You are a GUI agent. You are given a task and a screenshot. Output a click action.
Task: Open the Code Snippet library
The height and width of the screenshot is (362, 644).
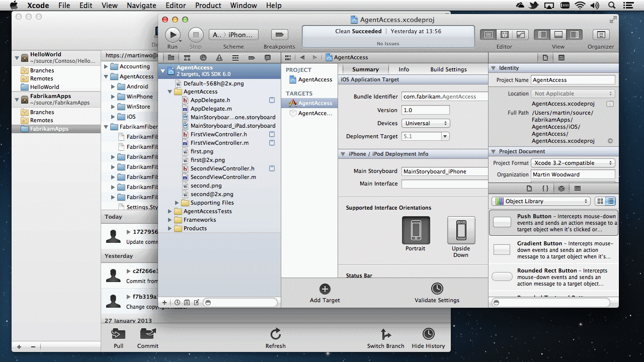545,189
